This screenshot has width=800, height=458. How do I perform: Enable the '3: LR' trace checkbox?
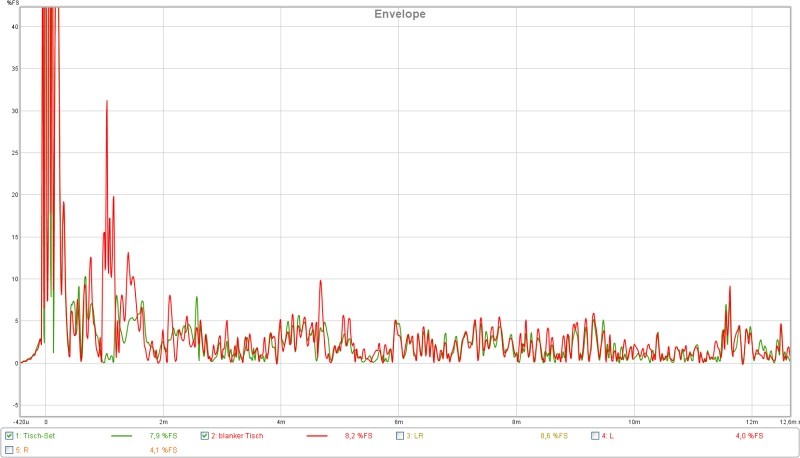point(401,436)
